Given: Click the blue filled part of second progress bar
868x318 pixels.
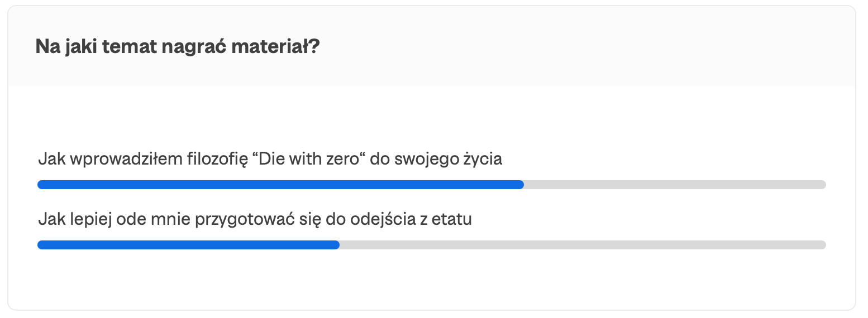Looking at the screenshot, I should [x=188, y=245].
